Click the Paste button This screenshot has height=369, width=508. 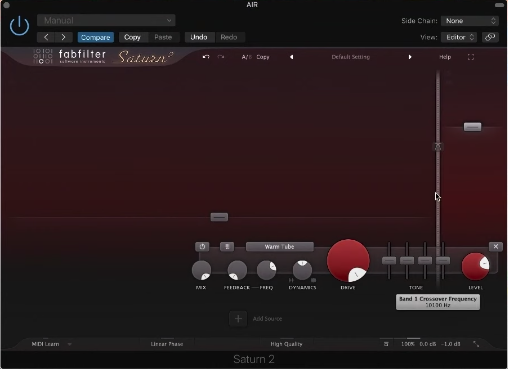(163, 37)
